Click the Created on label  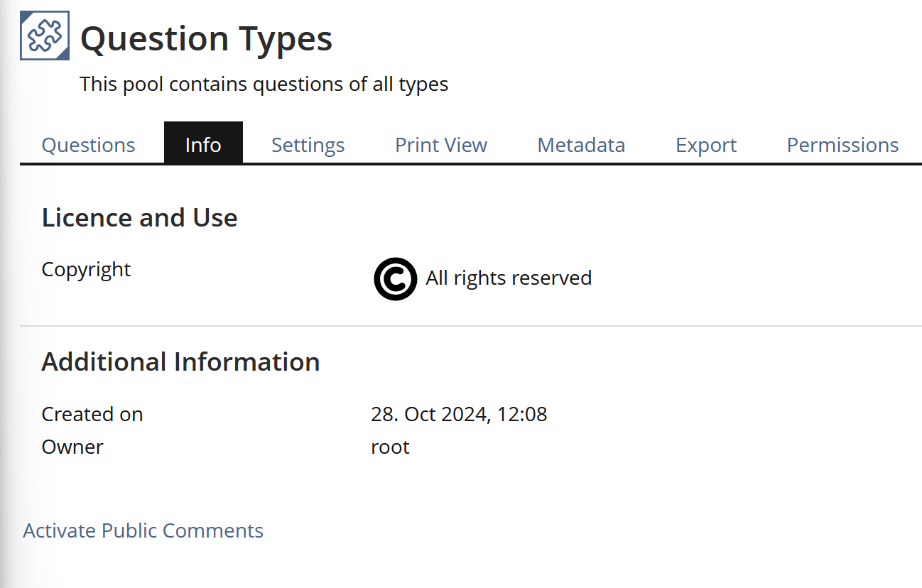pyautogui.click(x=92, y=414)
